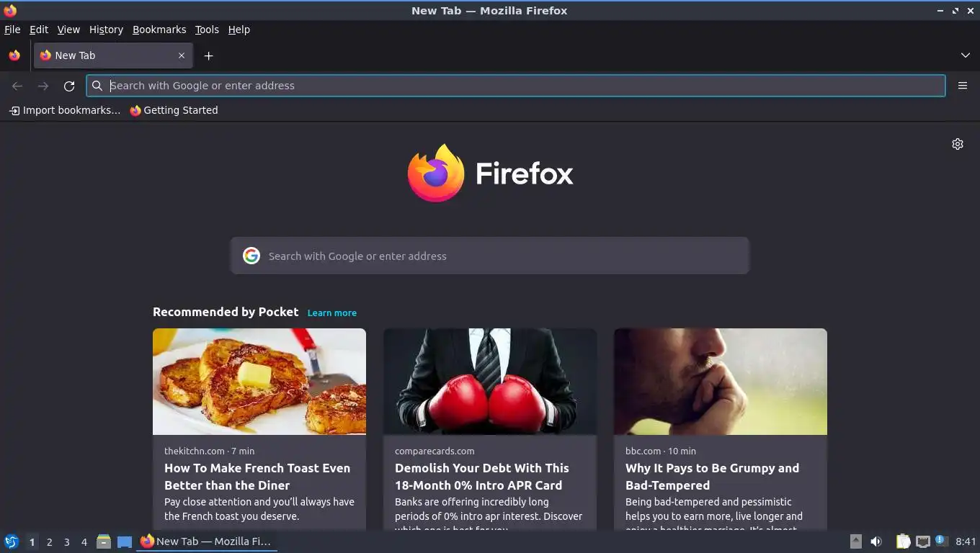Viewport: 980px width, 553px height.
Task: Open the volume speaker tray icon
Action: pyautogui.click(x=876, y=541)
